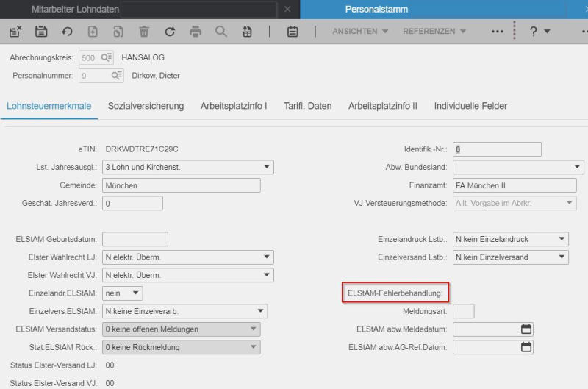The width and height of the screenshot is (588, 389).
Task: Click the Abrechnungskreis number field 500
Action: pyautogui.click(x=96, y=57)
